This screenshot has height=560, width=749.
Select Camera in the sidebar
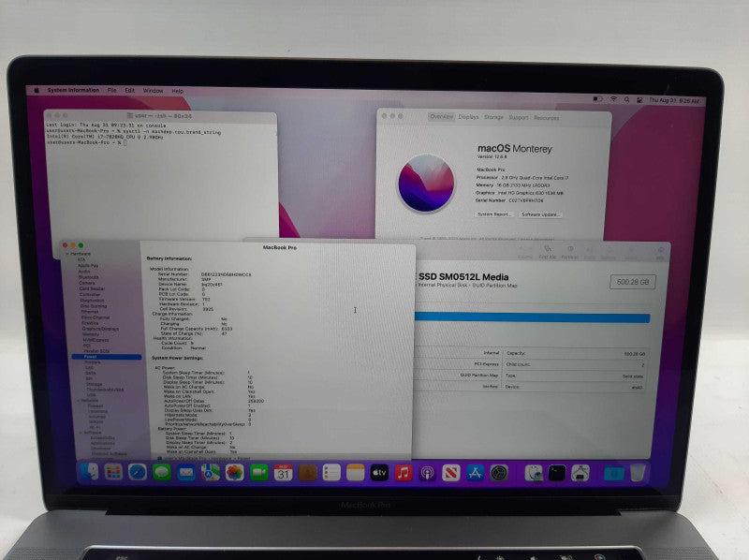click(86, 283)
